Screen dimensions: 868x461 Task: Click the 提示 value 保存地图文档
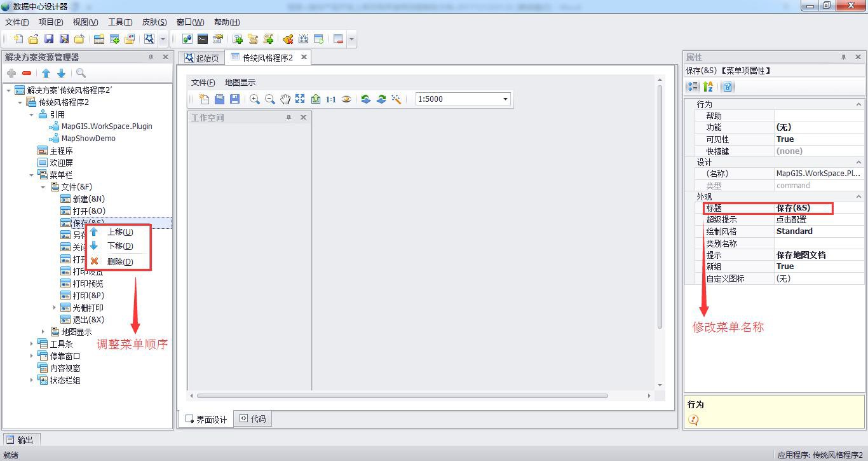click(818, 255)
